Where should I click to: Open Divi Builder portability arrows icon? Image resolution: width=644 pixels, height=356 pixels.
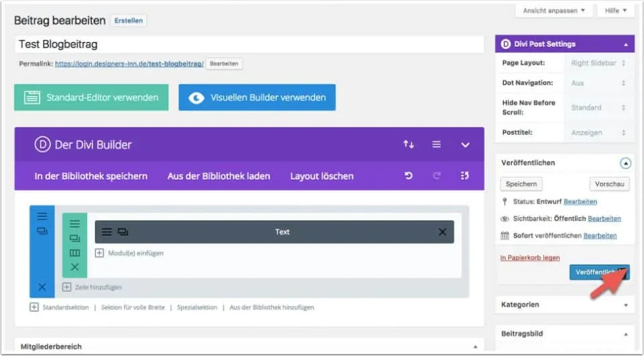[408, 144]
